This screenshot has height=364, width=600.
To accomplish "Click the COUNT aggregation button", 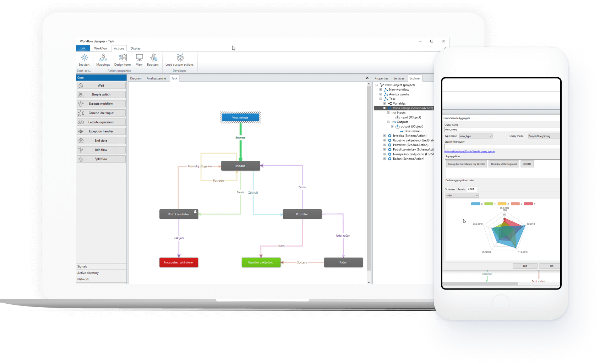I will click(x=527, y=164).
